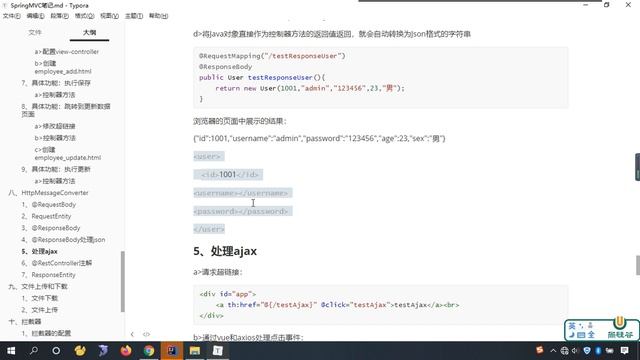Open the 段落(P) menu
This screenshot has width=640, height=360.
pos(60,16)
